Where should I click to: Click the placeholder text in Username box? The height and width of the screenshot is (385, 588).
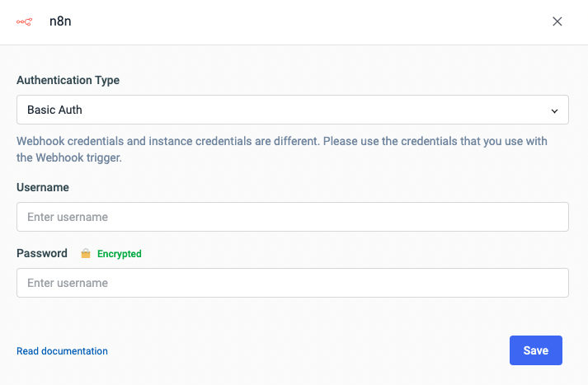tap(68, 217)
